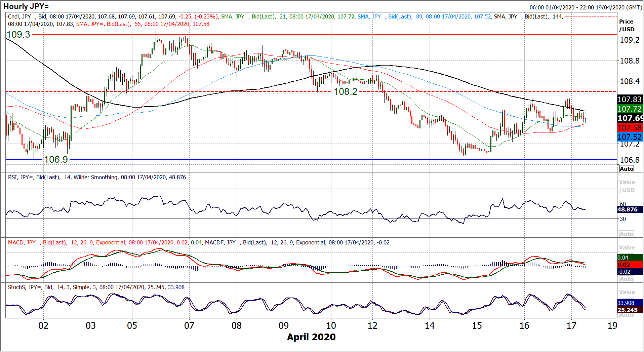644x352 pixels.
Task: Click date label 16 on time axis
Action: (524, 325)
